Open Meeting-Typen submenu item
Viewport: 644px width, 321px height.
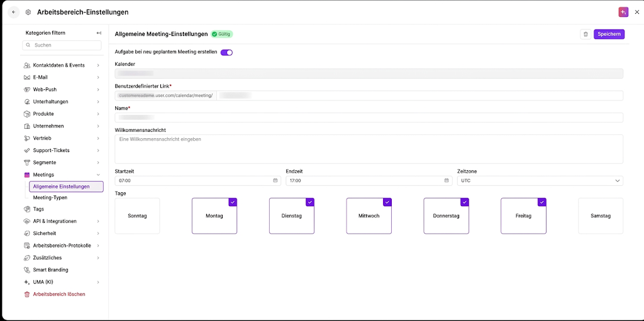(50, 197)
